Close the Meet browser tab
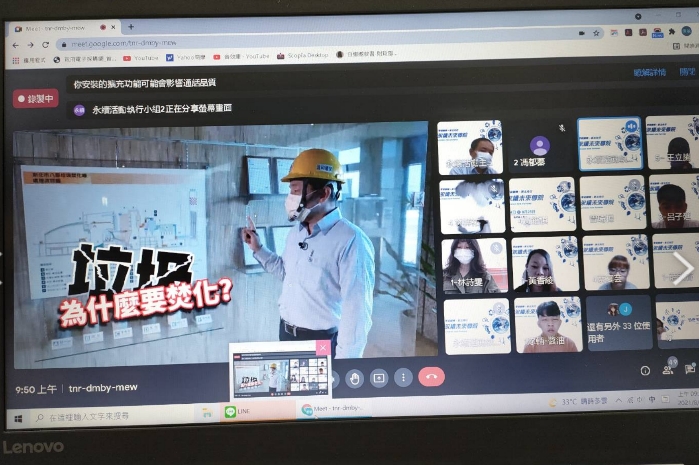 (x=113, y=27)
